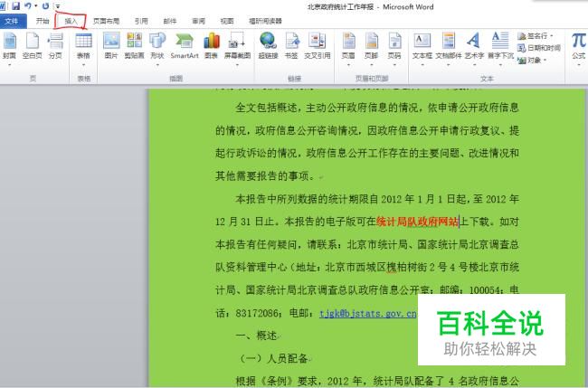
Task: Click the phone number 83172086
Action: tap(257, 313)
